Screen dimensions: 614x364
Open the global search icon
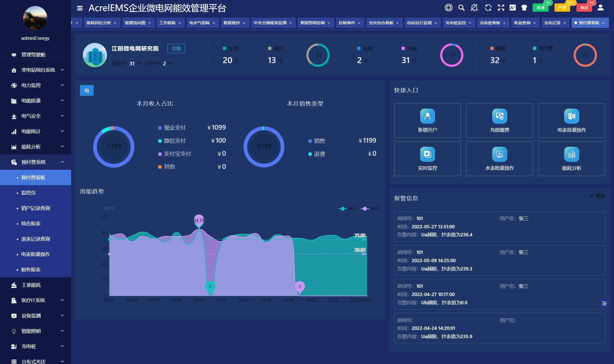461,8
